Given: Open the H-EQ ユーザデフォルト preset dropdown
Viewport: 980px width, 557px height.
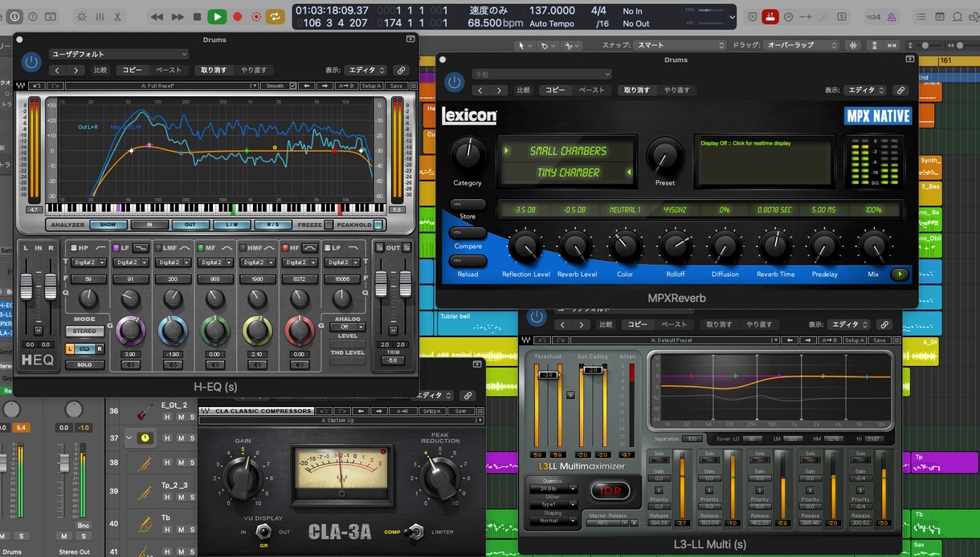Looking at the screenshot, I should tap(118, 54).
